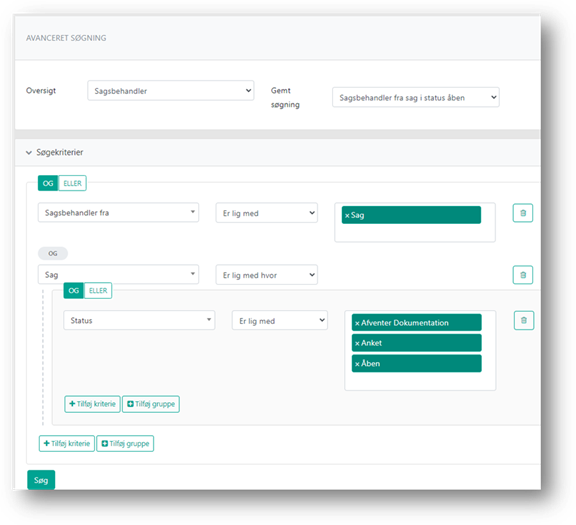Viewport: 576px width, 525px height.
Task: Remove the Afventer Dokumentation tag via its x
Action: coord(357,323)
